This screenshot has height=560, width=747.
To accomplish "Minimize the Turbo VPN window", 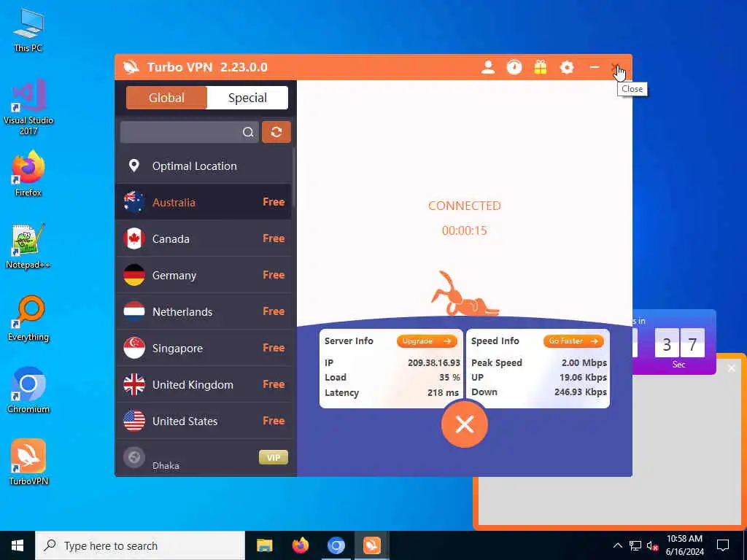I will tap(594, 67).
